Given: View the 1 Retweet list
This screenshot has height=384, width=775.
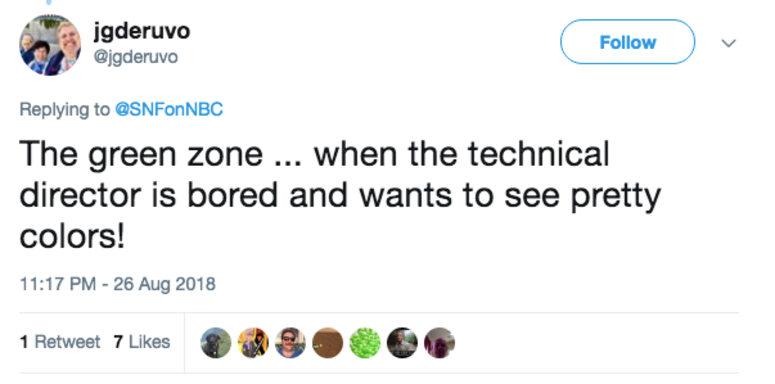Looking at the screenshot, I should pyautogui.click(x=60, y=341).
